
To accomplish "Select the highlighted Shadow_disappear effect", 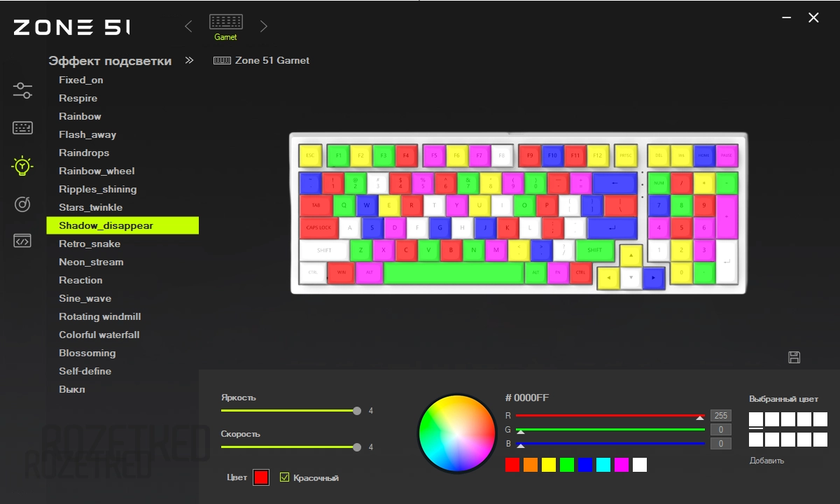I will click(x=122, y=225).
